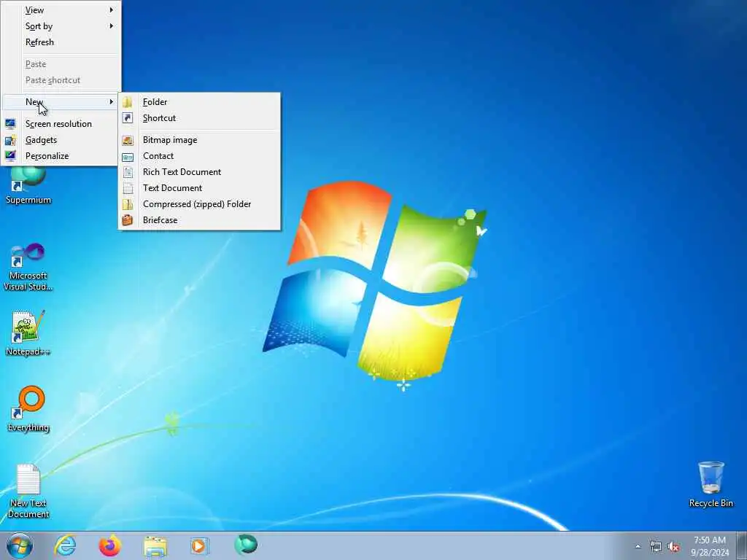The image size is (747, 560).
Task: Create a new Bitmap image
Action: tap(199, 140)
